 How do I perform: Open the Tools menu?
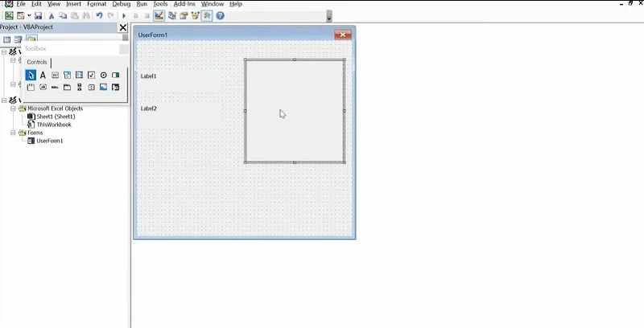(x=160, y=4)
